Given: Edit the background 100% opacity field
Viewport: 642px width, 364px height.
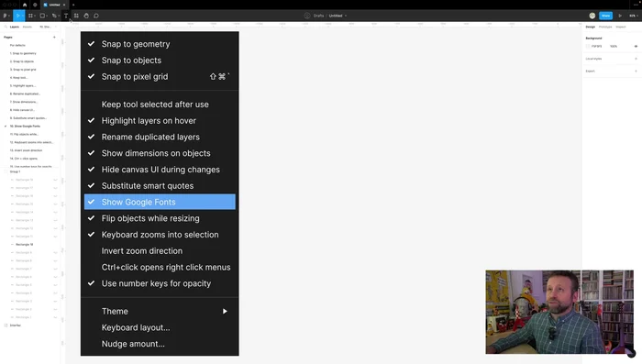Looking at the screenshot, I should pyautogui.click(x=614, y=46).
